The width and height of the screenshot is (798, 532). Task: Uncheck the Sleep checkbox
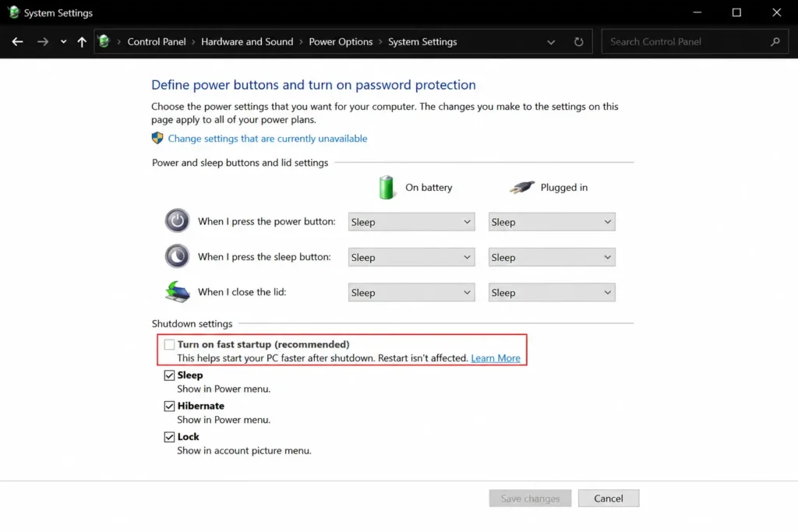[x=169, y=375]
